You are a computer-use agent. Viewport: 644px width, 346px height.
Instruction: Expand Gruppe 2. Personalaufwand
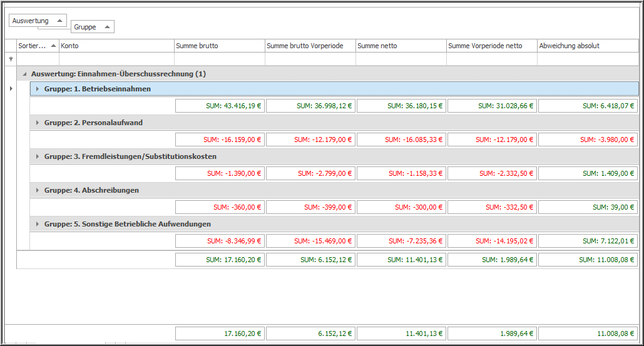click(38, 123)
